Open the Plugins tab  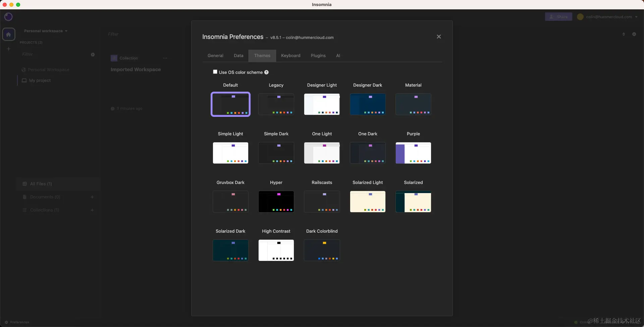tap(318, 56)
